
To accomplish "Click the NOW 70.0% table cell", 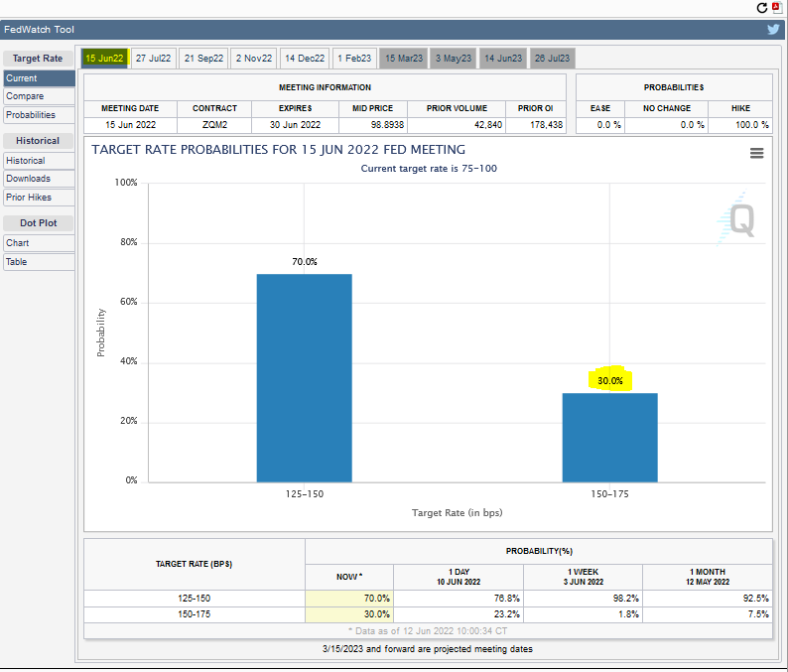I will point(349,599).
